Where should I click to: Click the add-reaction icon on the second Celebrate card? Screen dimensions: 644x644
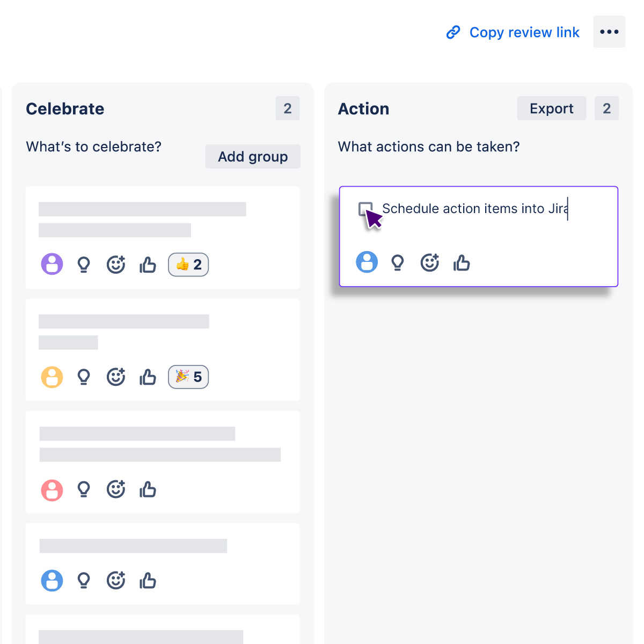pos(116,377)
